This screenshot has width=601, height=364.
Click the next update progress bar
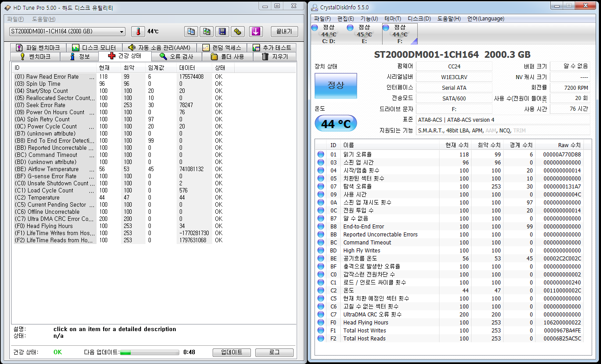click(149, 352)
